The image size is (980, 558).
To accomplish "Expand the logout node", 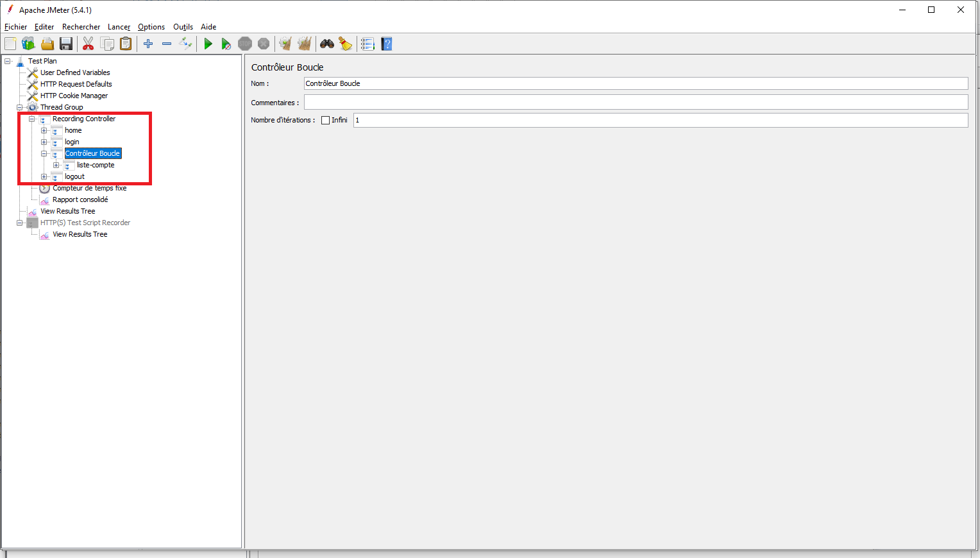I will click(44, 176).
